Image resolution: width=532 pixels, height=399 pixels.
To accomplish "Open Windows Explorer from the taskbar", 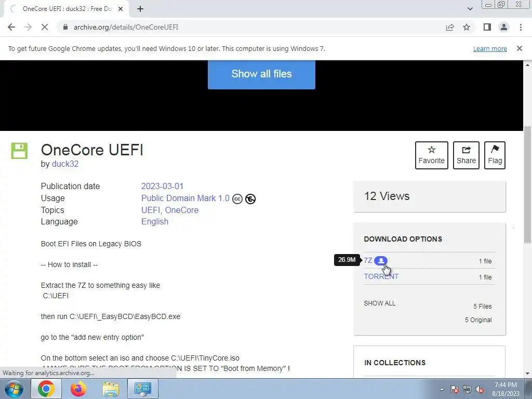I will (111, 389).
